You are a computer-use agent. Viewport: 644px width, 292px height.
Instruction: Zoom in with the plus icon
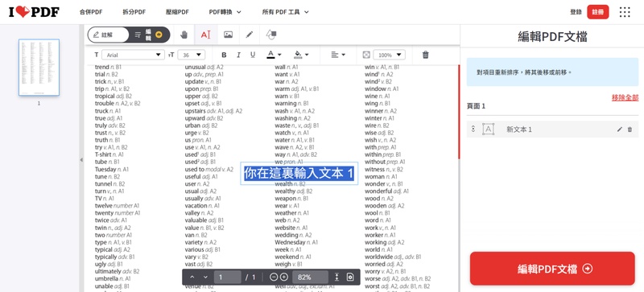pos(283,278)
